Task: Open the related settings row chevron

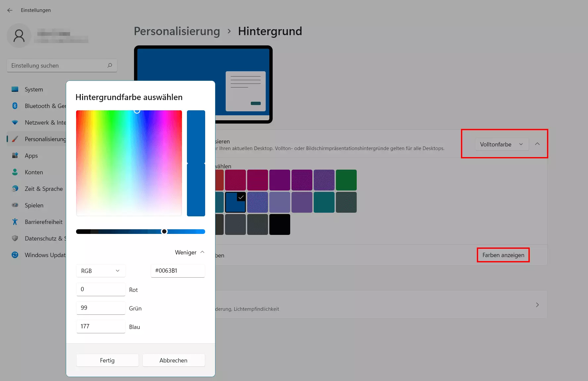Action: point(537,305)
